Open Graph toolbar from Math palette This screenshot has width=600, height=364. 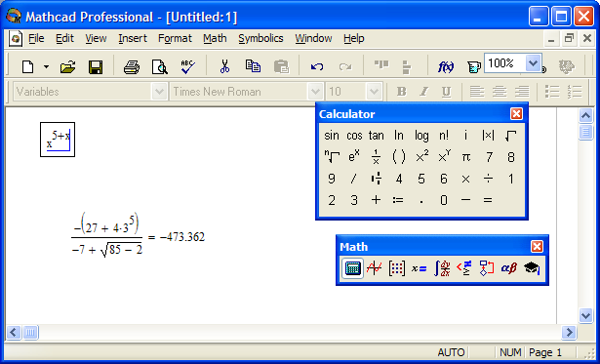click(x=375, y=268)
